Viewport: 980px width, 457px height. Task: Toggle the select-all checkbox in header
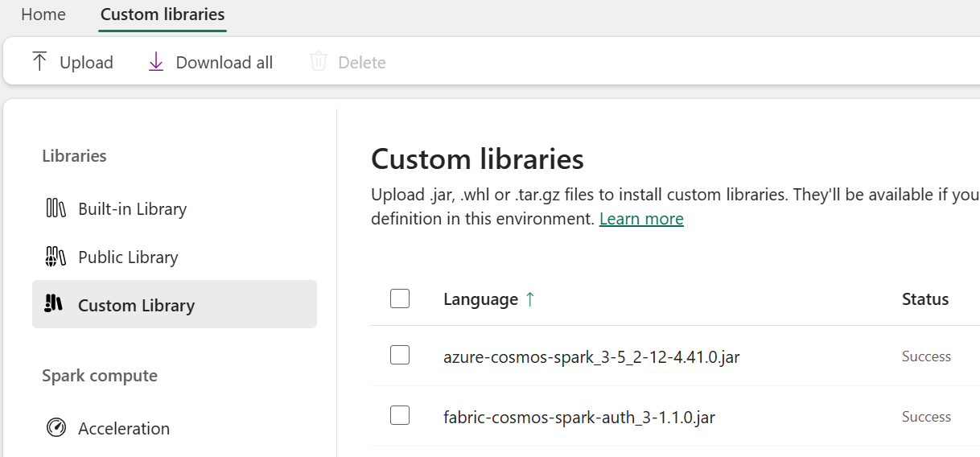(x=400, y=299)
